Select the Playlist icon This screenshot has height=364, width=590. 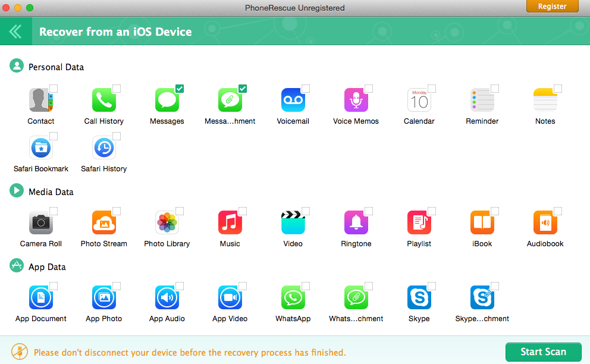(419, 222)
